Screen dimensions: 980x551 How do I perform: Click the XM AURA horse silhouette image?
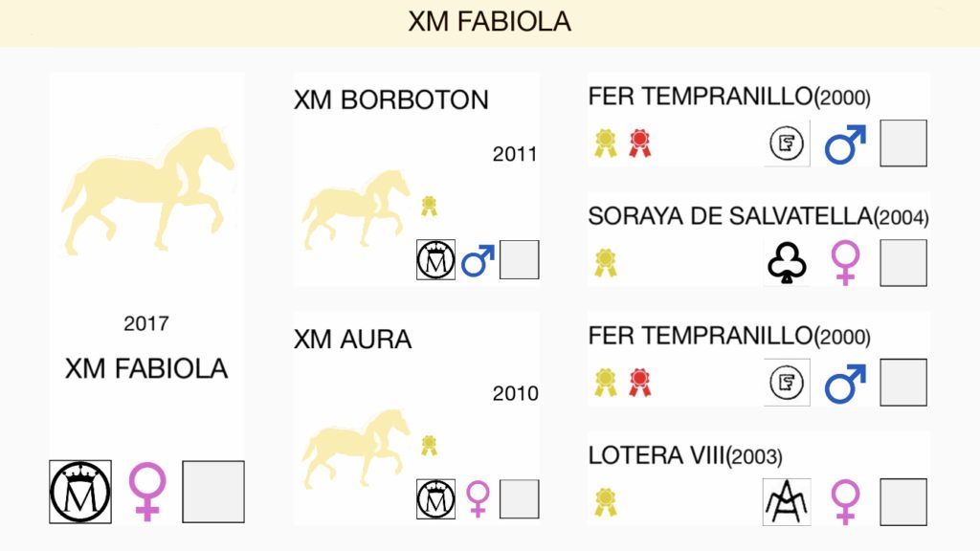(x=356, y=448)
